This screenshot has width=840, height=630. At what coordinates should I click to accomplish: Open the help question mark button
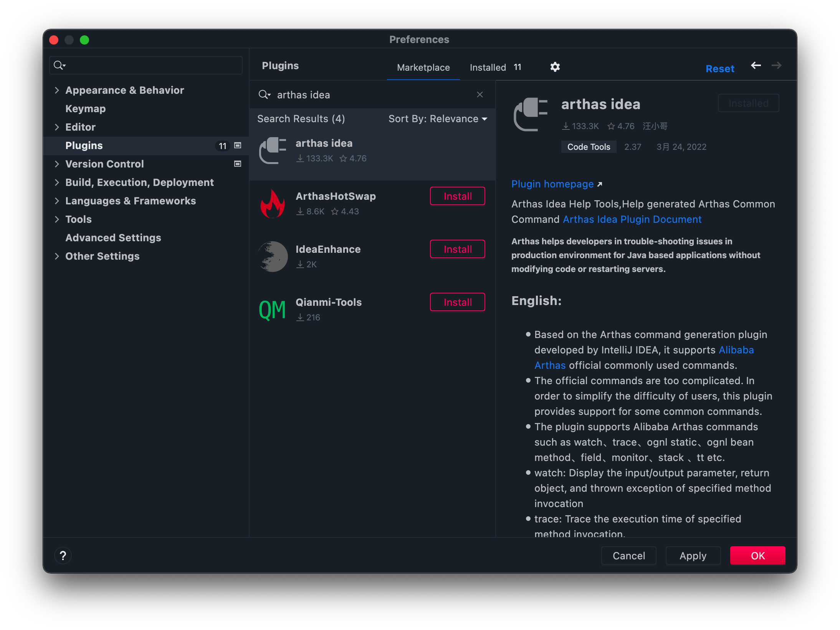[63, 555]
